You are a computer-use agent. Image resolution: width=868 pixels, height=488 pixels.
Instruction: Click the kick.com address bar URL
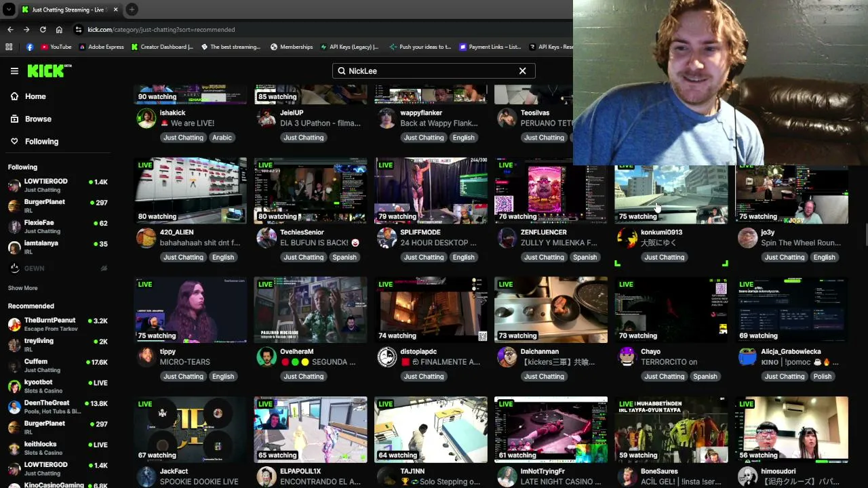(x=161, y=29)
